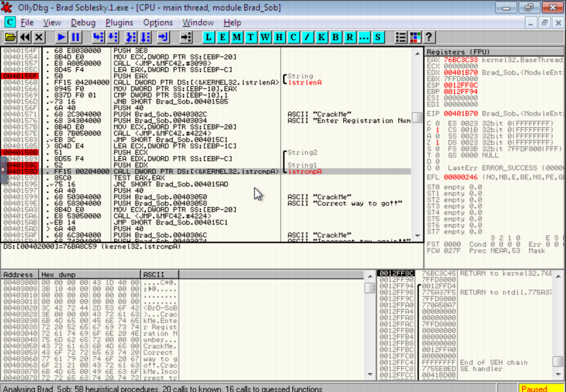The width and height of the screenshot is (566, 392).
Task: Open the View menu
Action: (52, 23)
